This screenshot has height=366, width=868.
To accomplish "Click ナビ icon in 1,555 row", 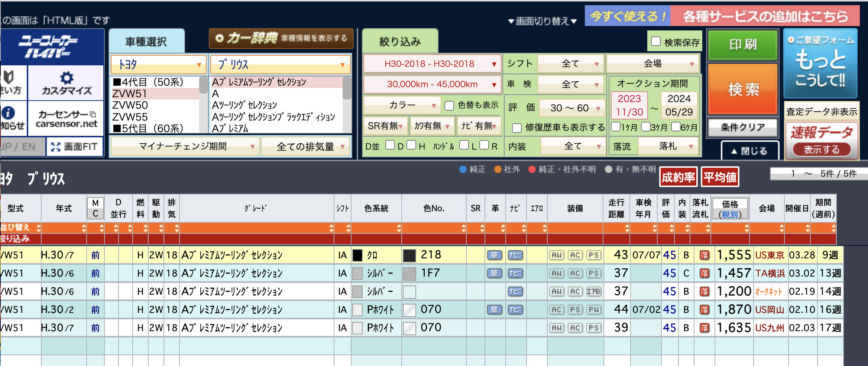I will click(515, 255).
